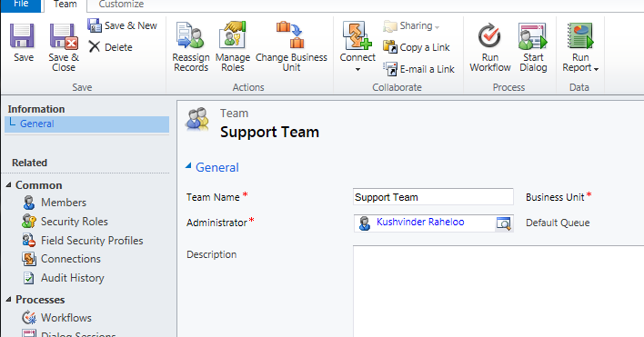Click the Save floppy disk icon
This screenshot has height=337, width=644.
point(23,35)
